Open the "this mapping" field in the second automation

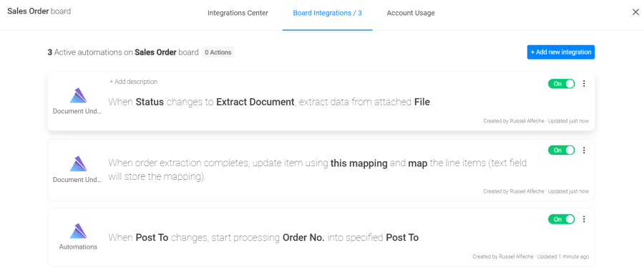point(359,163)
